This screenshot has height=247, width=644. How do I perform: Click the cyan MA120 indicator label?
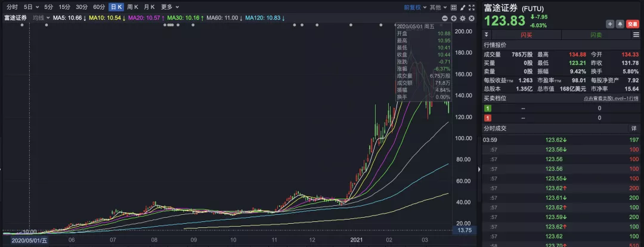click(x=265, y=18)
